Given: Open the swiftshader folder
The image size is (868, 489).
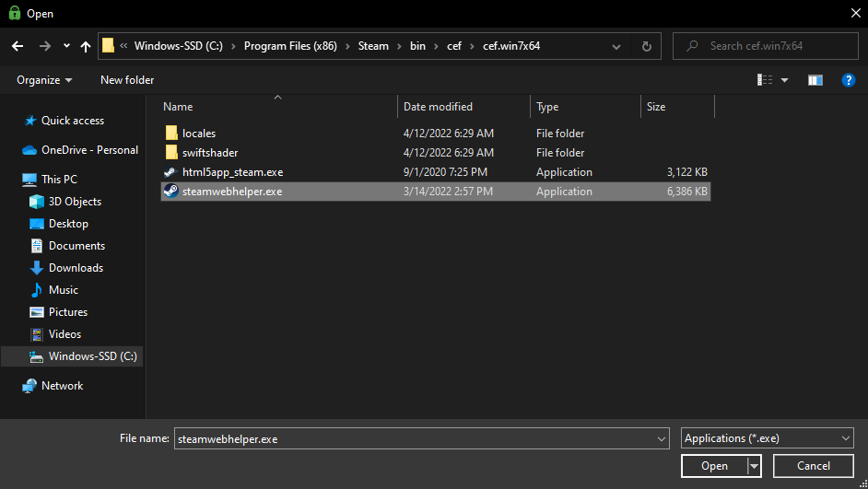Looking at the screenshot, I should click(209, 153).
